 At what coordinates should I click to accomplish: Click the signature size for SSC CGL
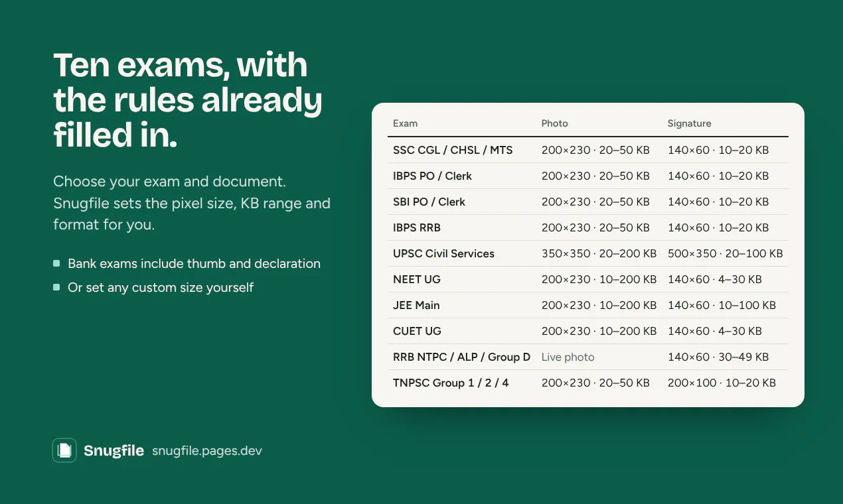718,150
